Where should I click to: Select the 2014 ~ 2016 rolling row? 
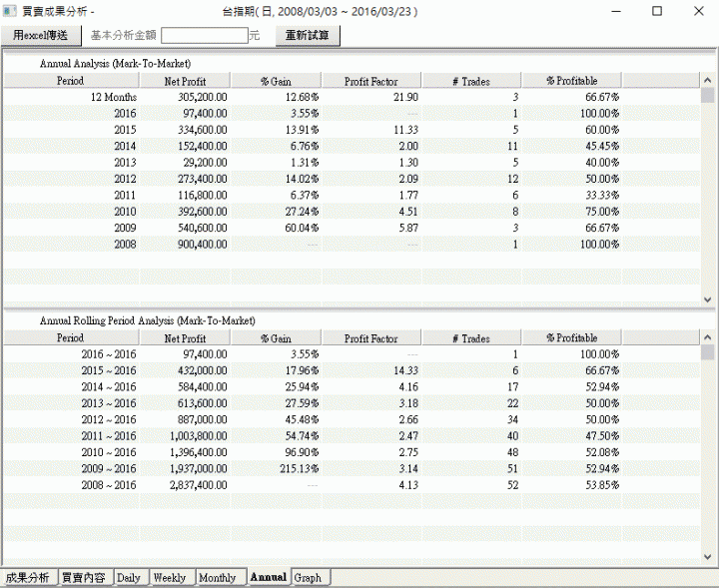click(352, 386)
